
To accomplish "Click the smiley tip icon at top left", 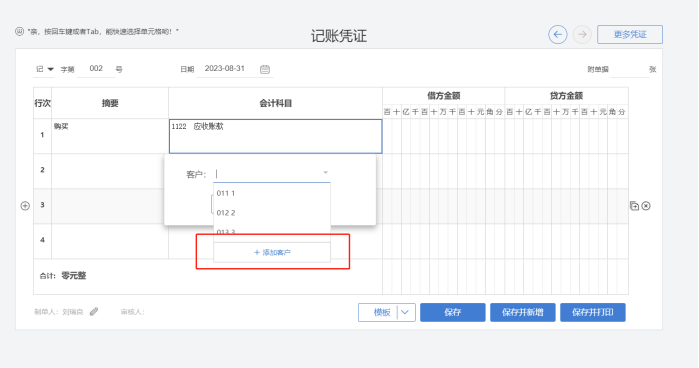I will 19,31.
